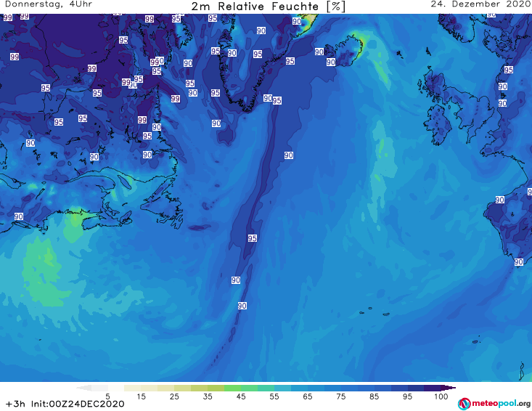Click the date '24. Dezember 2020'
Screen dimensions: 532x411
(480, 4)
